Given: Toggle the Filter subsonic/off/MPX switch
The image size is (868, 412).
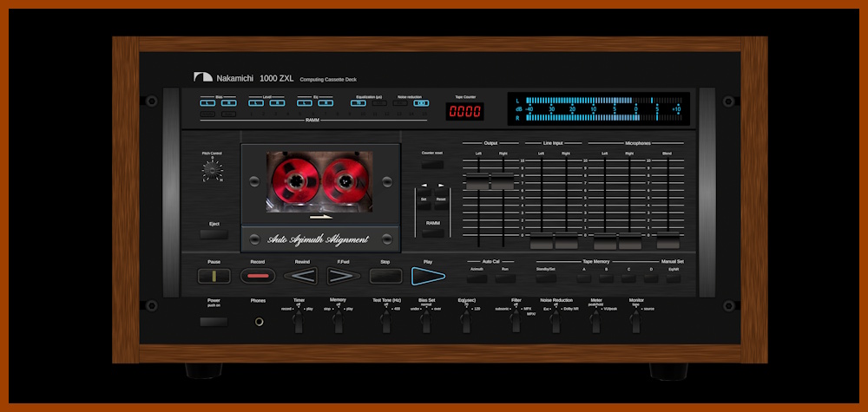Looking at the screenshot, I should [x=516, y=321].
